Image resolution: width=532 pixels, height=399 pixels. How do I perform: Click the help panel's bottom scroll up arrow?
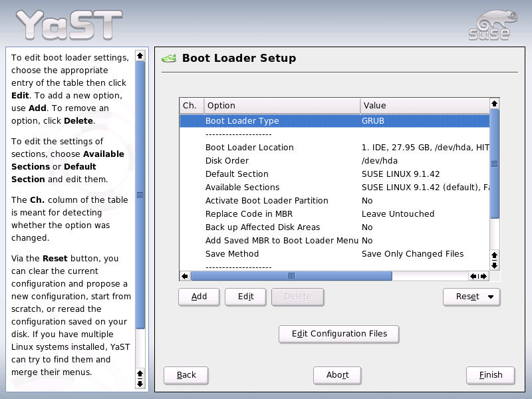click(140, 374)
